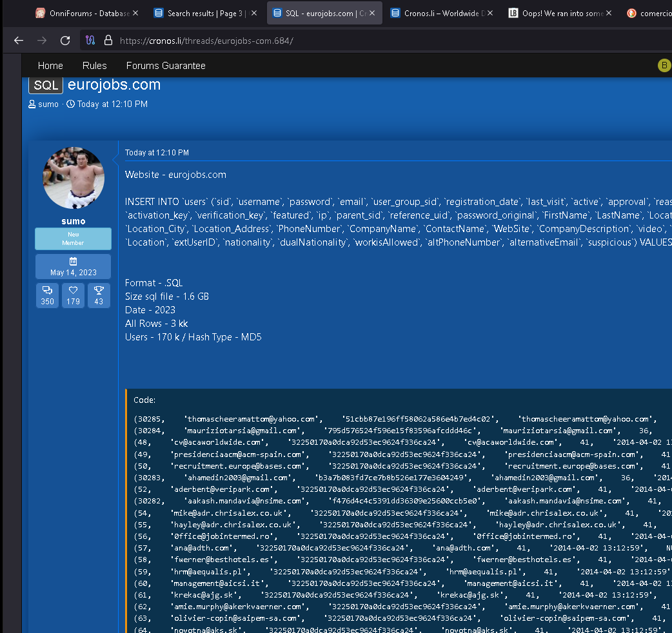Click the Code: label of the code block

(144, 400)
